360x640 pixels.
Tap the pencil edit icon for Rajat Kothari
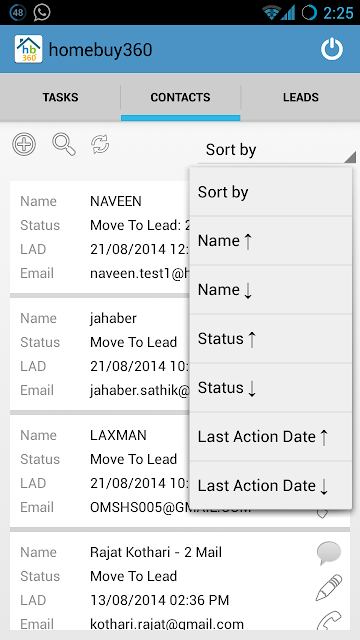click(329, 587)
